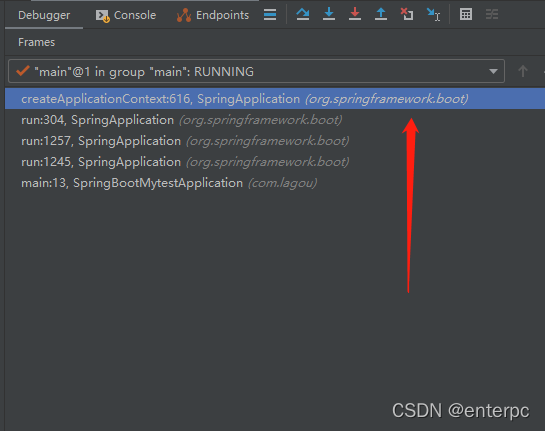Screen dimensions: 545x431
Task: Open the thread selector dropdown showing main RUNNING
Action: pyautogui.click(x=257, y=71)
